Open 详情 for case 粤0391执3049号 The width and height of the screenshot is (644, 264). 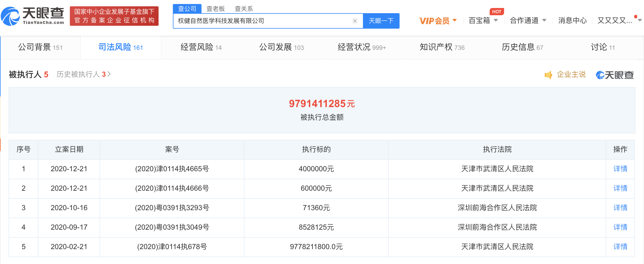[x=620, y=227]
